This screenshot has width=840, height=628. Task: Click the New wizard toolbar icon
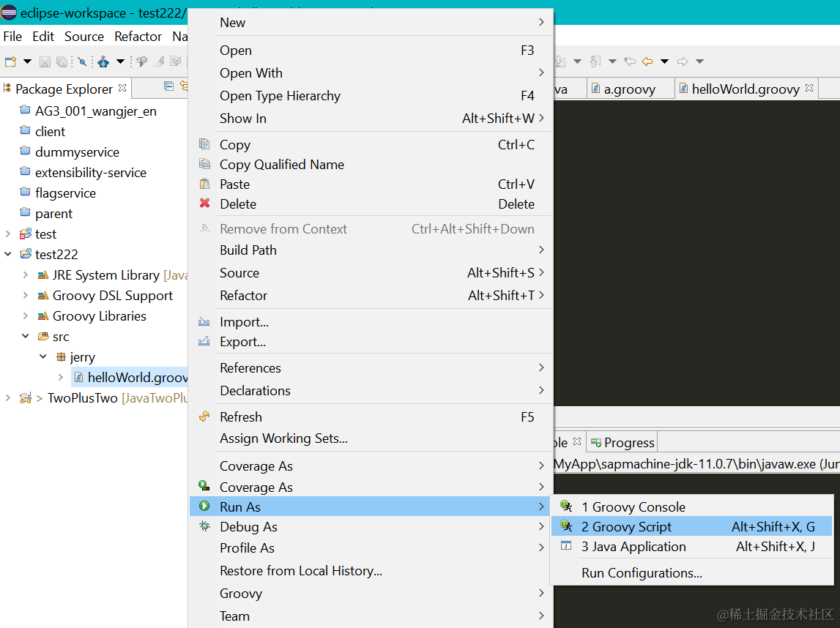pyautogui.click(x=10, y=61)
